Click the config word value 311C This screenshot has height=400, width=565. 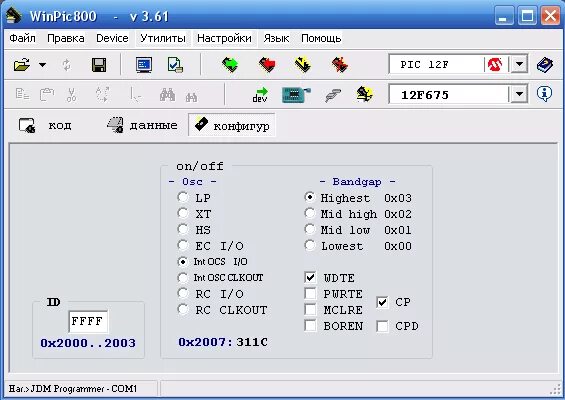pyautogui.click(x=252, y=342)
